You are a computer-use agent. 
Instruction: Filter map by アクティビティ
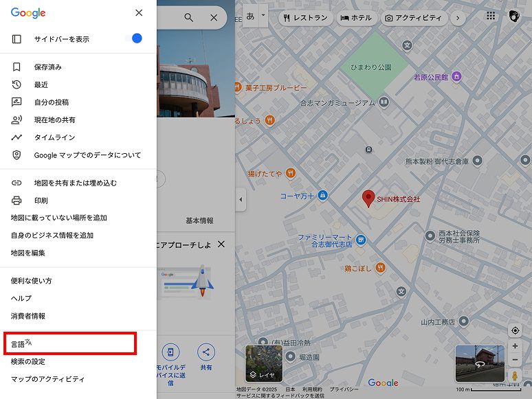pyautogui.click(x=414, y=18)
